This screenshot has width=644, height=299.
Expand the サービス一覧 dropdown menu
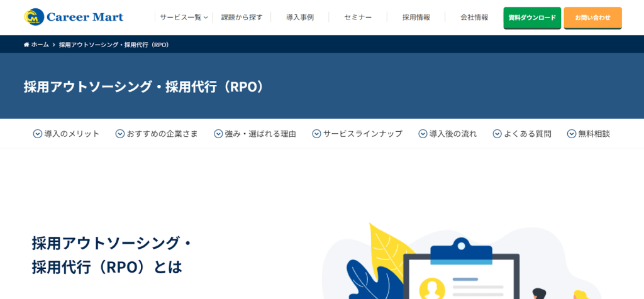[x=184, y=18]
